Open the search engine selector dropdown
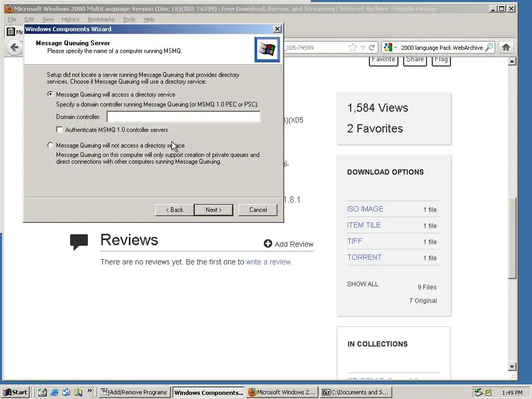 (x=390, y=47)
